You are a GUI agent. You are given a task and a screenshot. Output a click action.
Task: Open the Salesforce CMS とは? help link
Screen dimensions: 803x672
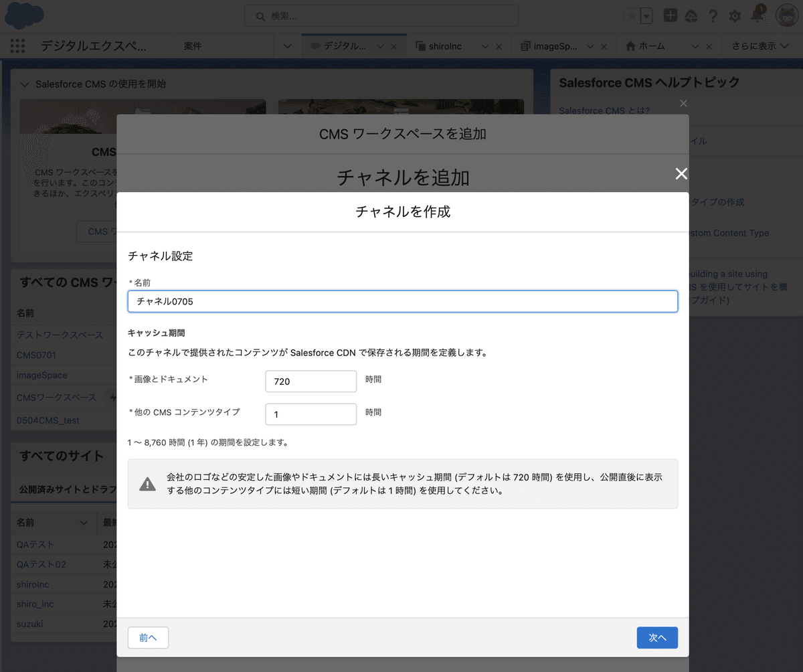pos(604,111)
